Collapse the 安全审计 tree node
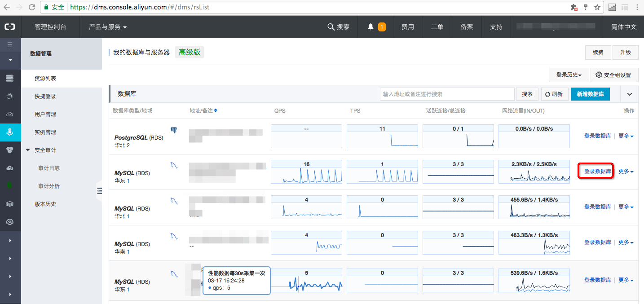 [28, 150]
